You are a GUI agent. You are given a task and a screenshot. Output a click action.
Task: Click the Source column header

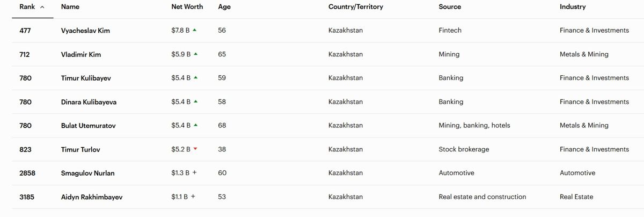[449, 7]
